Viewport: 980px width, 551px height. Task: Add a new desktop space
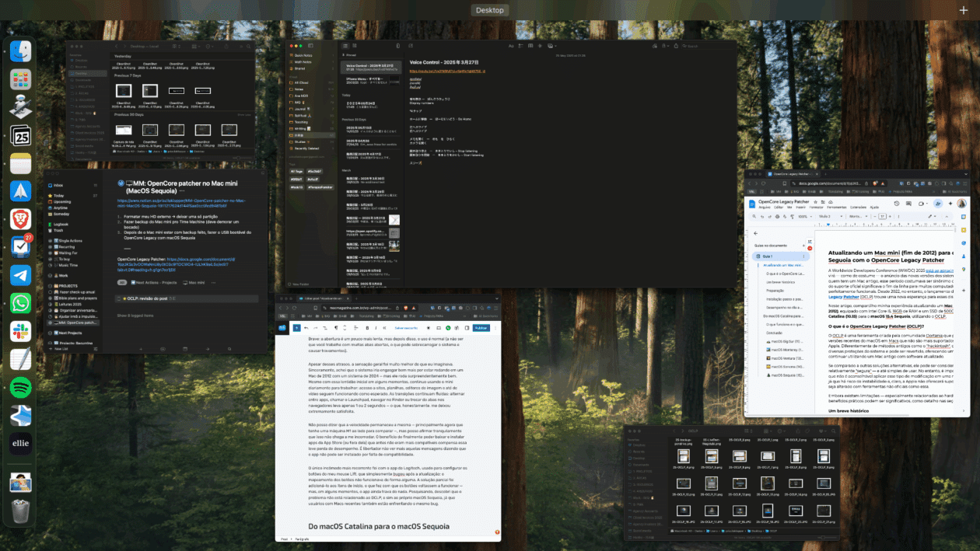[964, 10]
